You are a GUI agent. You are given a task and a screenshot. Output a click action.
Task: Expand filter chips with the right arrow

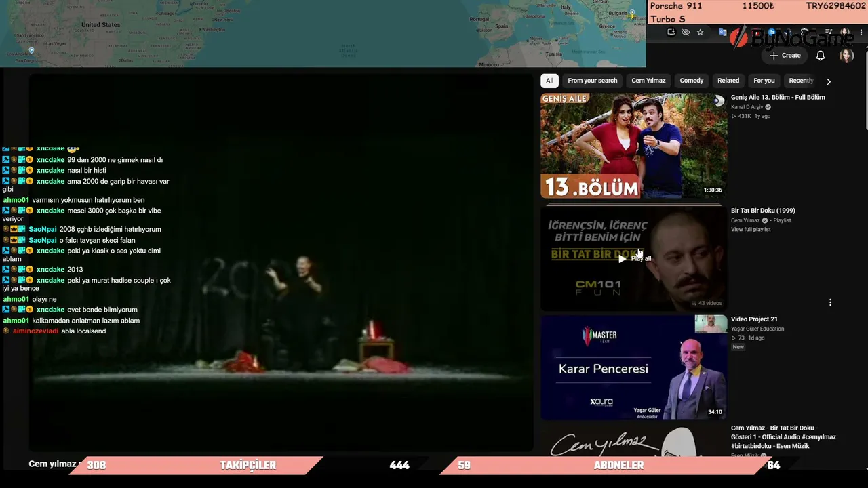tap(828, 81)
